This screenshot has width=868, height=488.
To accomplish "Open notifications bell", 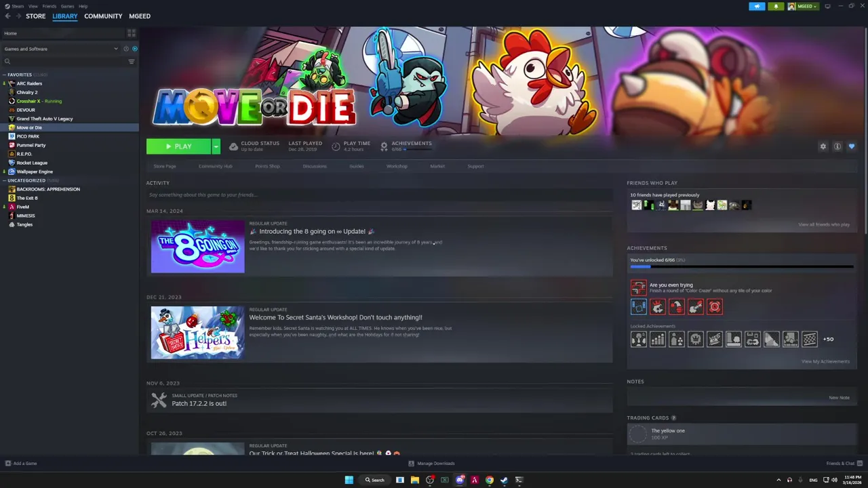I will click(776, 6).
